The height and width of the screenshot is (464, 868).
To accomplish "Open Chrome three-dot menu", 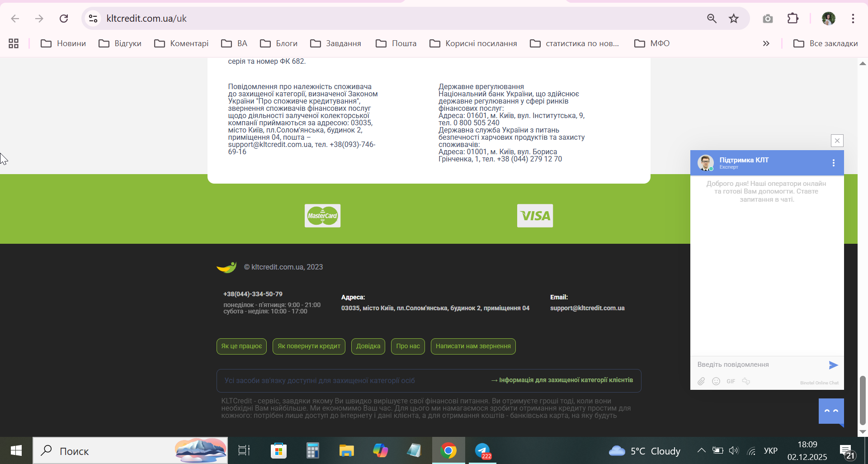I will tap(853, 19).
